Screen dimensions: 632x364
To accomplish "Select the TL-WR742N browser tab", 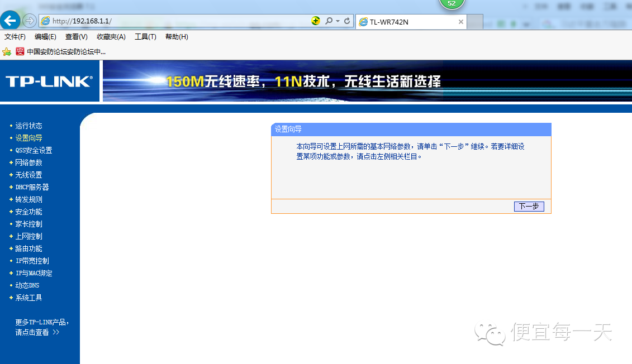I will click(x=411, y=22).
